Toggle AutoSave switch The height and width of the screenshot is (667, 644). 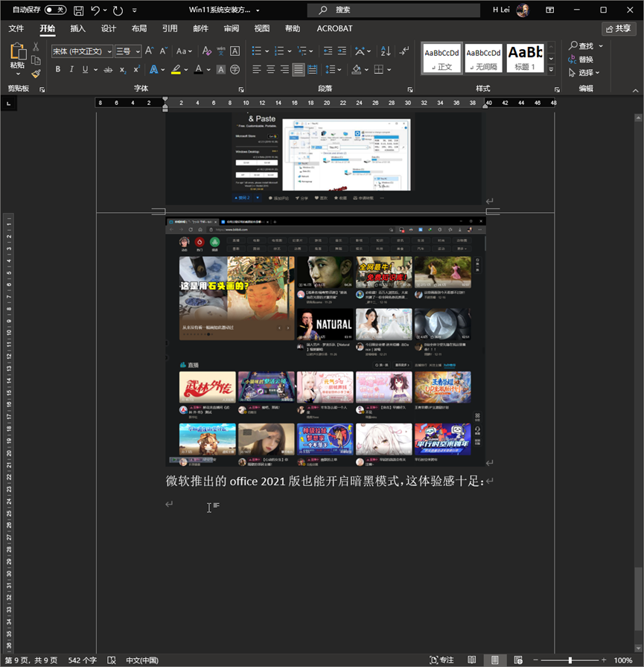pos(55,10)
